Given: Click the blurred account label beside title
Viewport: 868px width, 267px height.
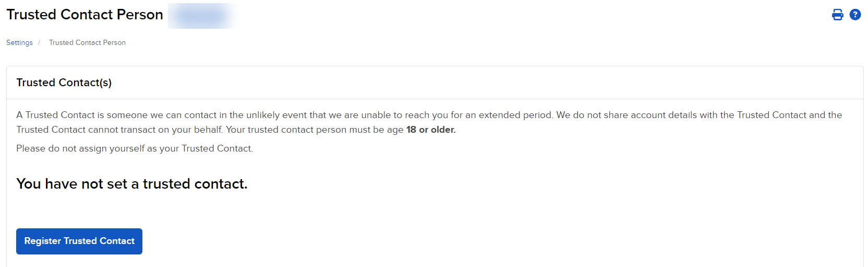Looking at the screenshot, I should click(x=202, y=16).
